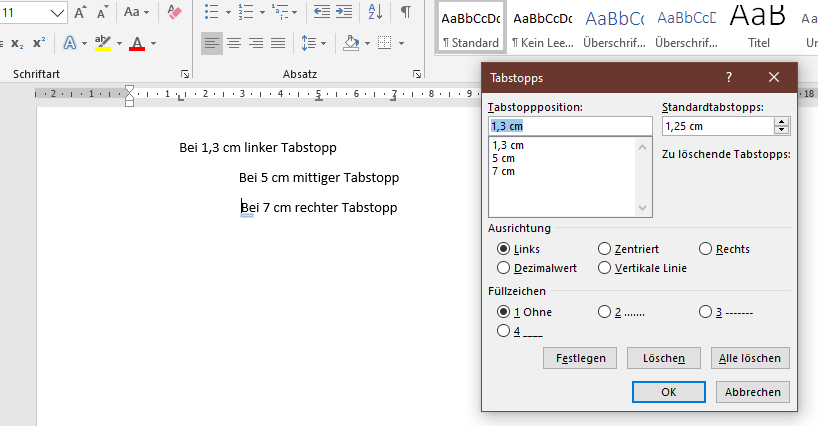Apply subscript formatting
818x426 pixels.
click(x=17, y=43)
